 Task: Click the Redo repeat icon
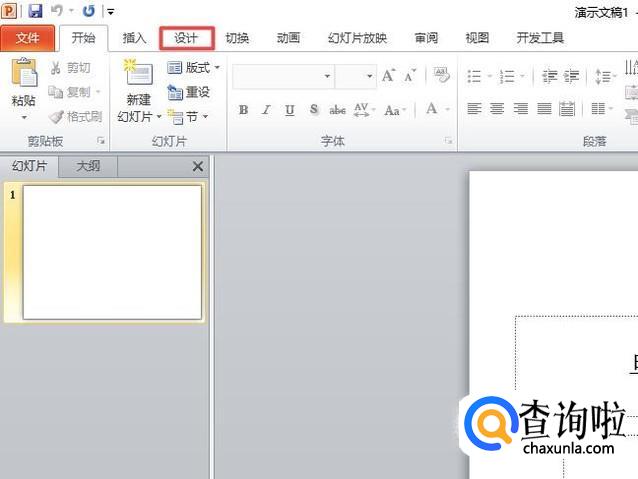coord(88,11)
